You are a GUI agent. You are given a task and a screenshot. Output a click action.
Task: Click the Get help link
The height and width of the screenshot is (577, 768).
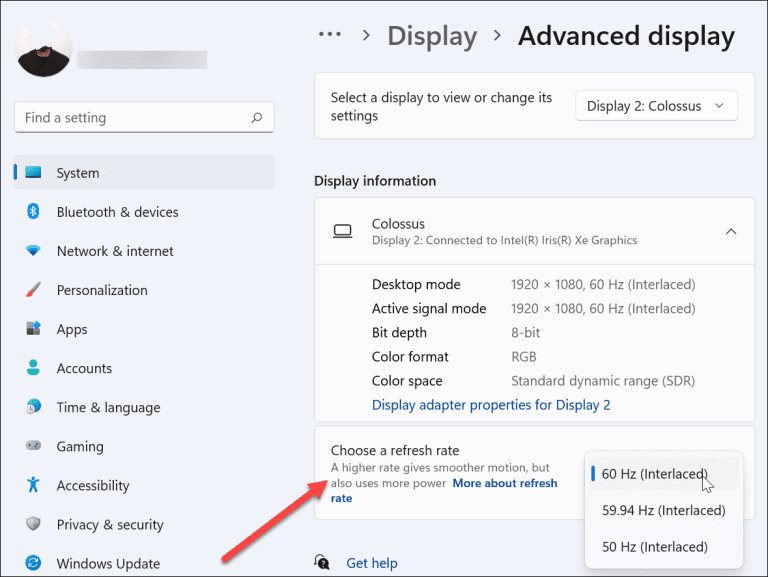pyautogui.click(x=372, y=563)
